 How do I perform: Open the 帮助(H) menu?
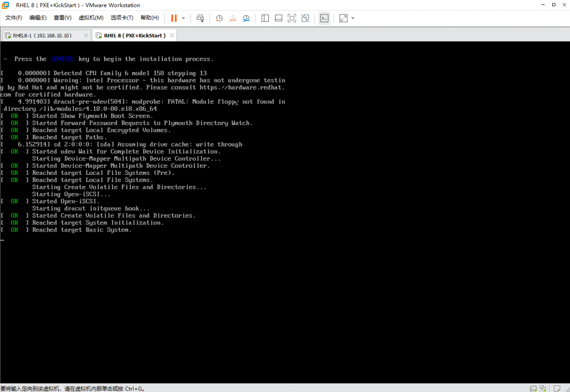pyautogui.click(x=149, y=18)
